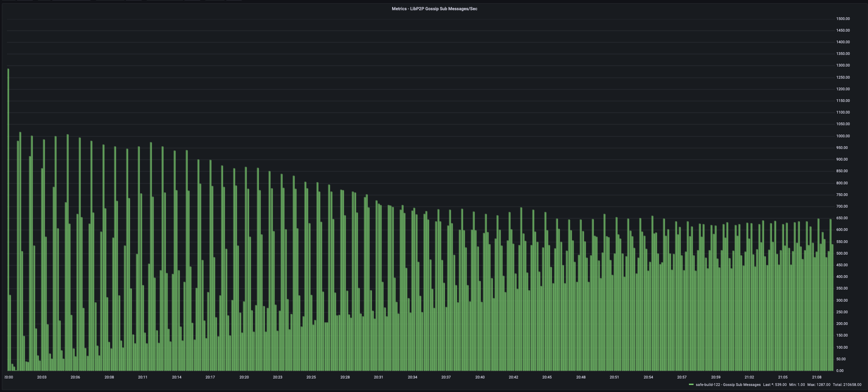Image resolution: width=868 pixels, height=392 pixels.
Task: Click the Total: 210658.00 legend value
Action: click(847, 385)
